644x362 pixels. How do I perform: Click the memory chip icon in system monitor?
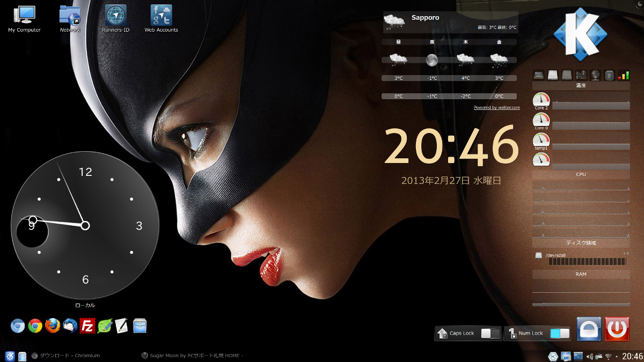click(x=539, y=75)
